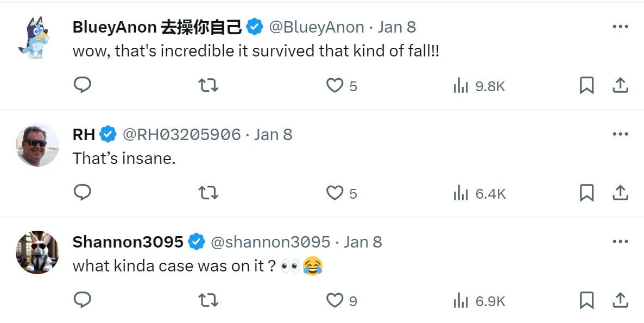Open more options for BlueyAnon's tweet
This screenshot has height=323, width=644.
click(x=620, y=27)
